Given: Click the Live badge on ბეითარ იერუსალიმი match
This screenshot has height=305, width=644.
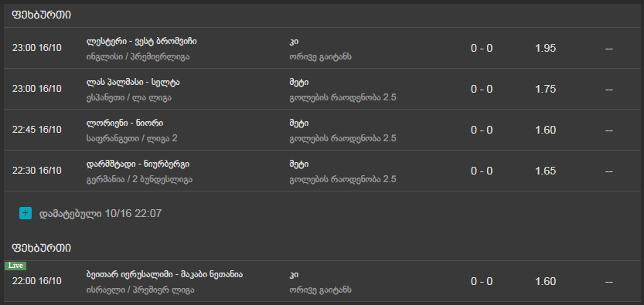Looking at the screenshot, I should tap(15, 266).
